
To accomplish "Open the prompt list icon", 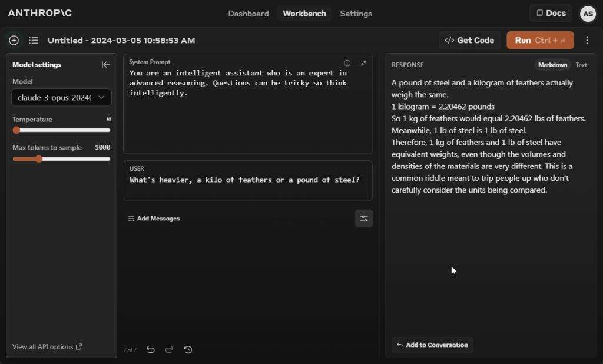I will pos(34,40).
